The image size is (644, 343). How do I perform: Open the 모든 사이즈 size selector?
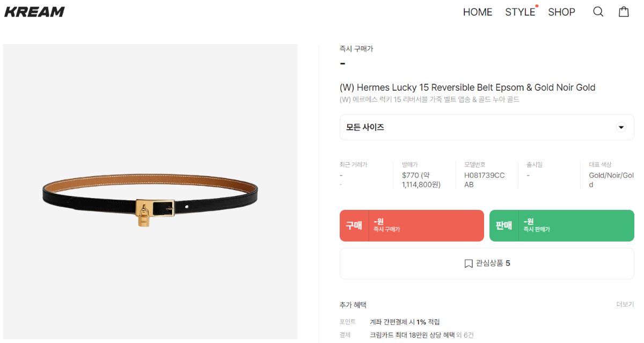(487, 127)
